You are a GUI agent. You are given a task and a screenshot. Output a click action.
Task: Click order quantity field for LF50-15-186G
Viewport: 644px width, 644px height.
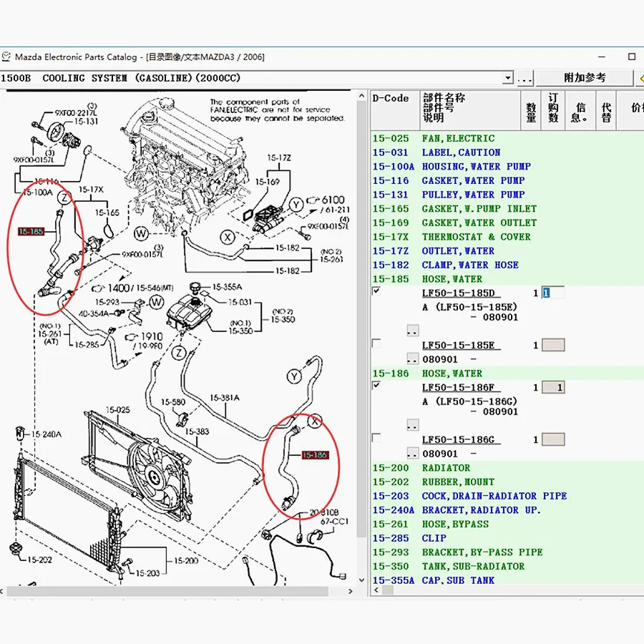coord(553,439)
